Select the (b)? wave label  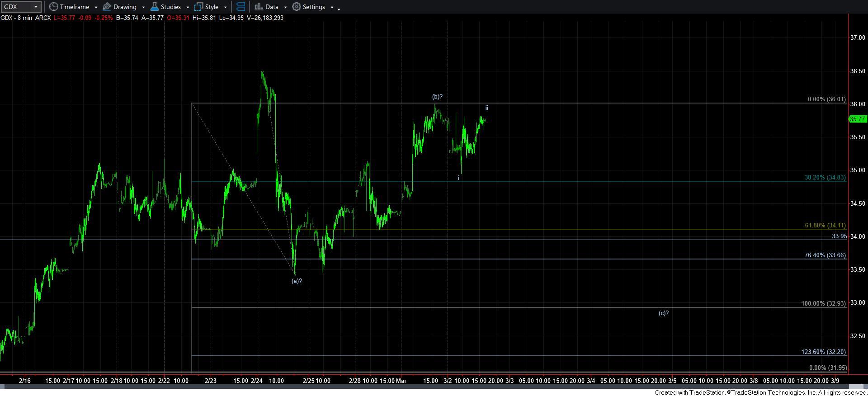pyautogui.click(x=437, y=96)
